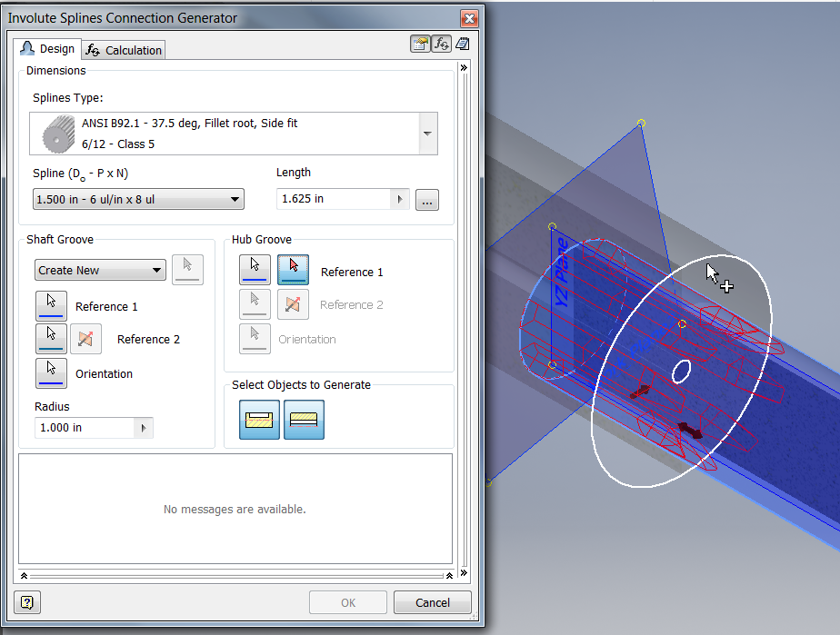Toggle hub groove object generation
This screenshot has width=840, height=635.
tap(304, 420)
